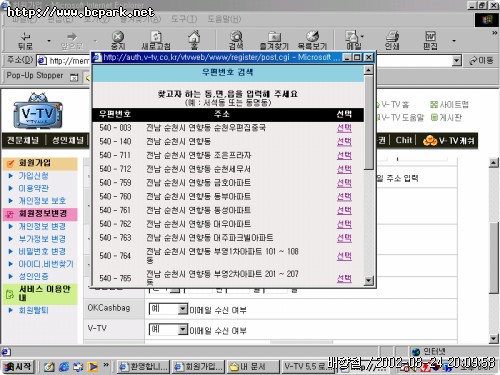The height and width of the screenshot is (375, 500).
Task: Click popup scrollbar down arrow
Action: click(x=368, y=281)
